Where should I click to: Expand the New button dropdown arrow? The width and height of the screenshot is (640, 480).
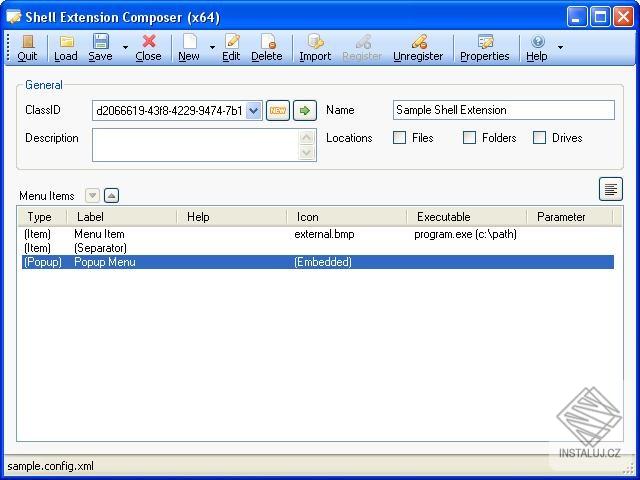coord(212,48)
